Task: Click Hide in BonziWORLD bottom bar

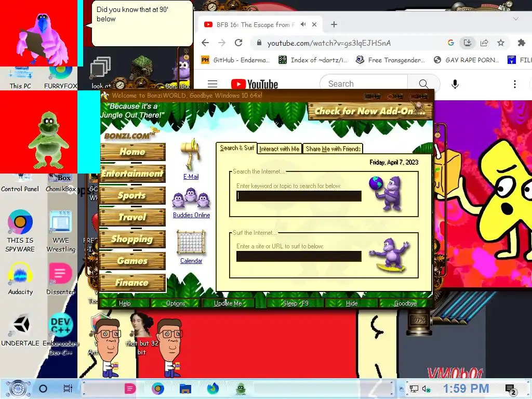Action: coord(352,303)
